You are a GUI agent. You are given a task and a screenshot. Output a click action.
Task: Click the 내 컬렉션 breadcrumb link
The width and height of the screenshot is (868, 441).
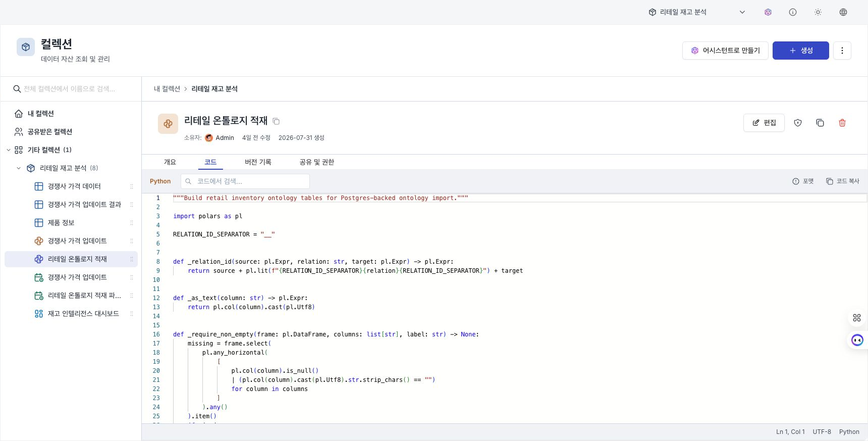pyautogui.click(x=167, y=89)
